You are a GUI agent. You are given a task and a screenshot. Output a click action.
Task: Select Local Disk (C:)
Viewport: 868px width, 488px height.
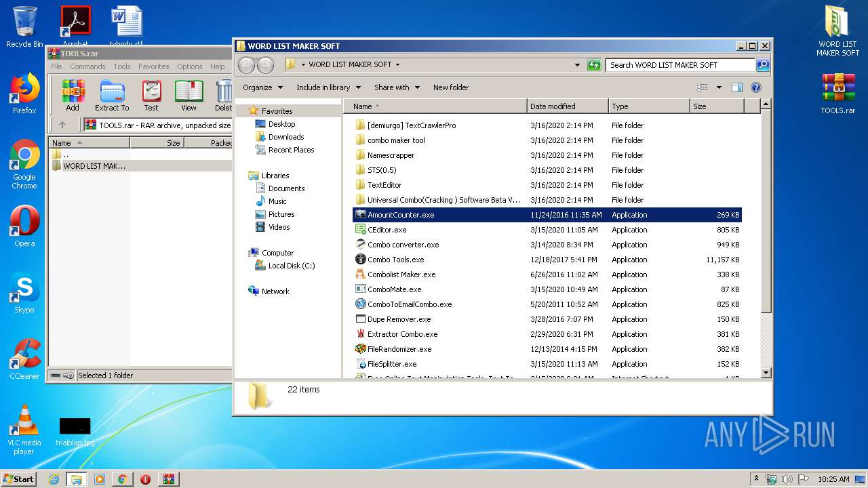pyautogui.click(x=291, y=266)
